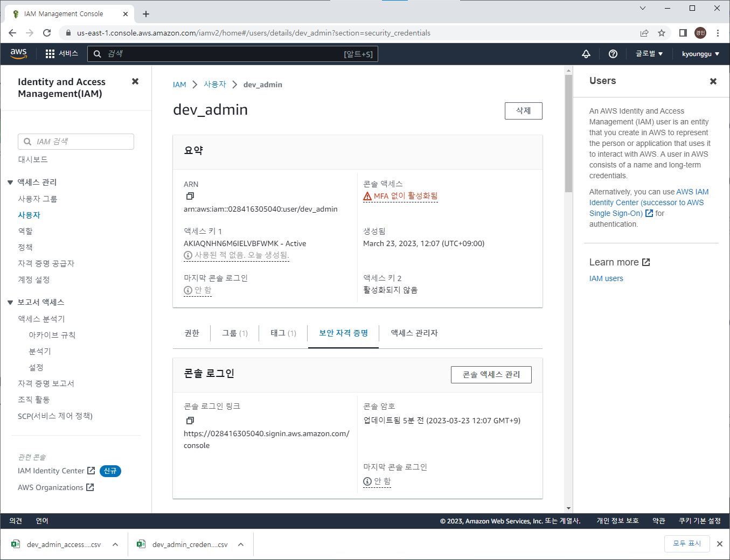Open Chrome three-dot menu
Screen dimensions: 730x560
718,33
